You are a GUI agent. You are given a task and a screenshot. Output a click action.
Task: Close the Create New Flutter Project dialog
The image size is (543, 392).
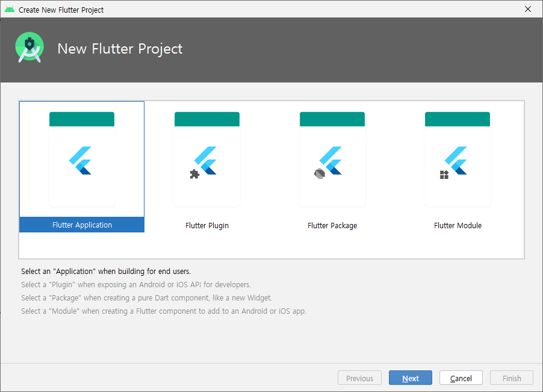[528, 10]
